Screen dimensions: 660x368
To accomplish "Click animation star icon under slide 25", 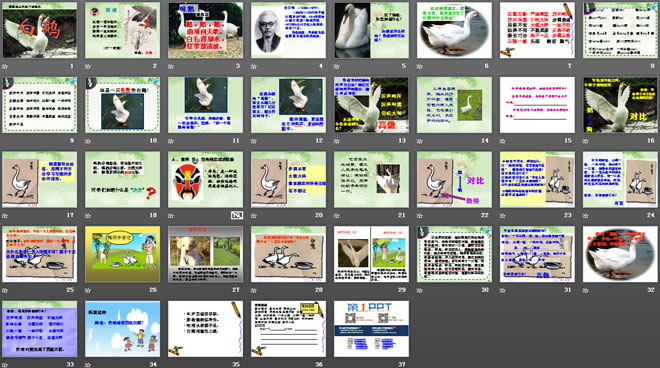I will [x=5, y=290].
